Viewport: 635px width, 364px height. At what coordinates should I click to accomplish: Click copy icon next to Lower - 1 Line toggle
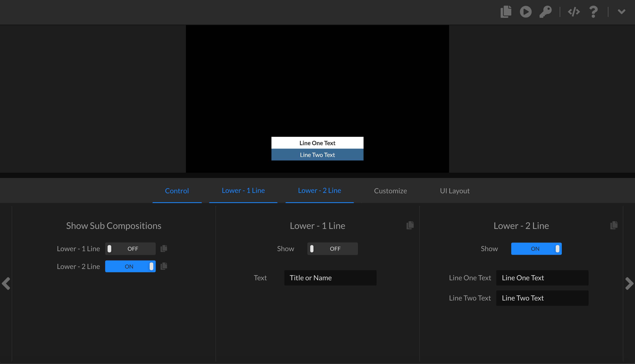[164, 249]
